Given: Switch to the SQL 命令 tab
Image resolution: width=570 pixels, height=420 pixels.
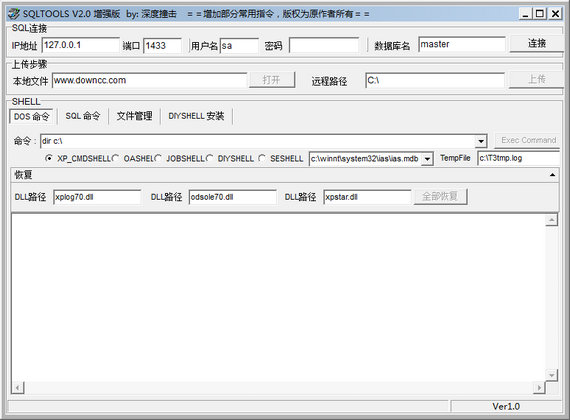Looking at the screenshot, I should tap(83, 116).
